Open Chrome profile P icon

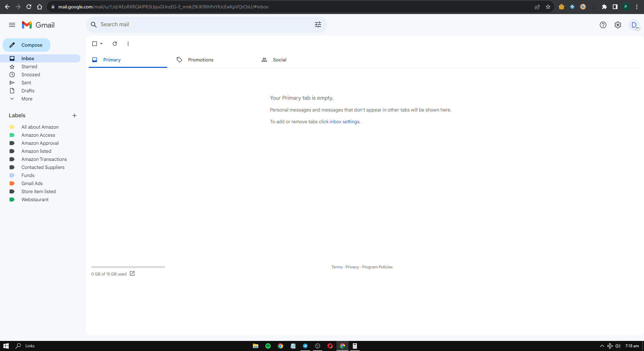tap(626, 7)
